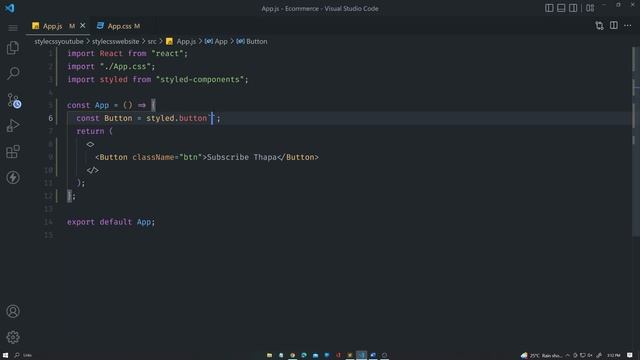The width and height of the screenshot is (640, 360).
Task: Click 'styled.button' in line 6
Action: pyautogui.click(x=177, y=118)
